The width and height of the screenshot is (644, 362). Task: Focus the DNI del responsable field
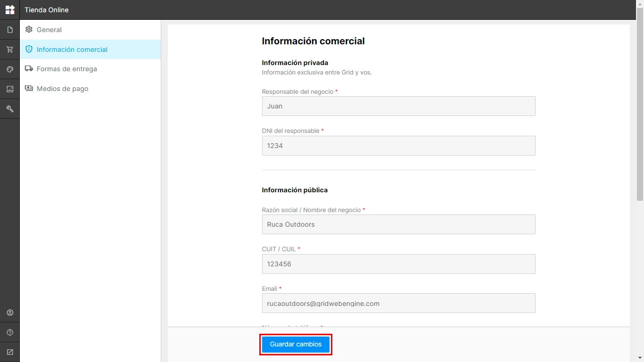click(x=398, y=146)
